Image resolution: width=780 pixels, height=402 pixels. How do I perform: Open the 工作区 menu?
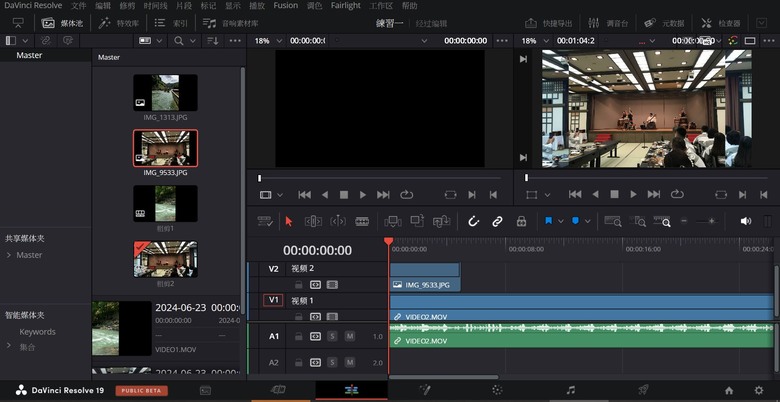coord(381,6)
